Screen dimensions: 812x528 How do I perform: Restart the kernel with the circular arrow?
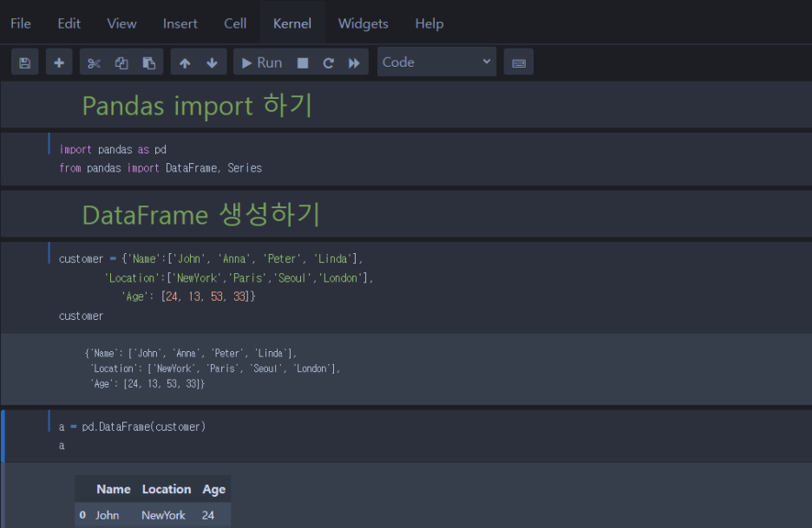328,62
